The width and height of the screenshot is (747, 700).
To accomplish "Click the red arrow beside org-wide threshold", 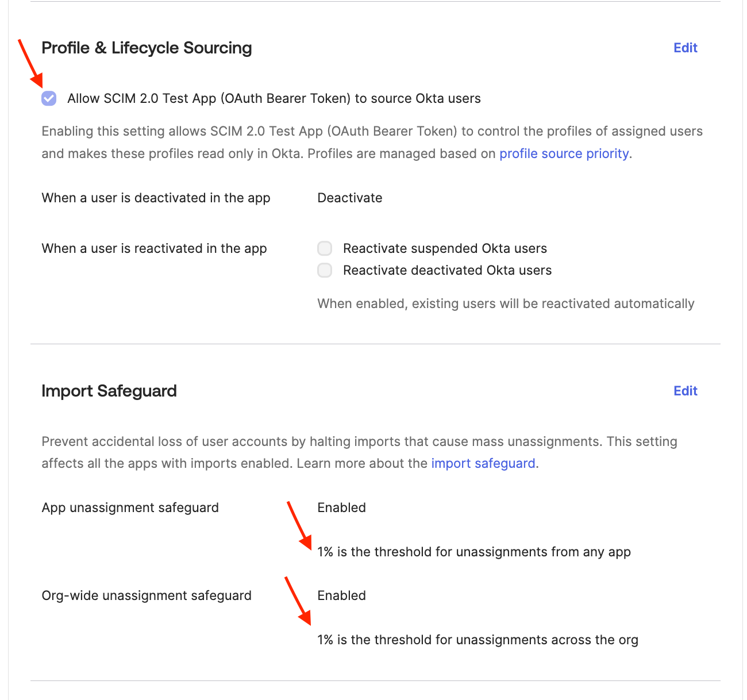I will tap(298, 601).
